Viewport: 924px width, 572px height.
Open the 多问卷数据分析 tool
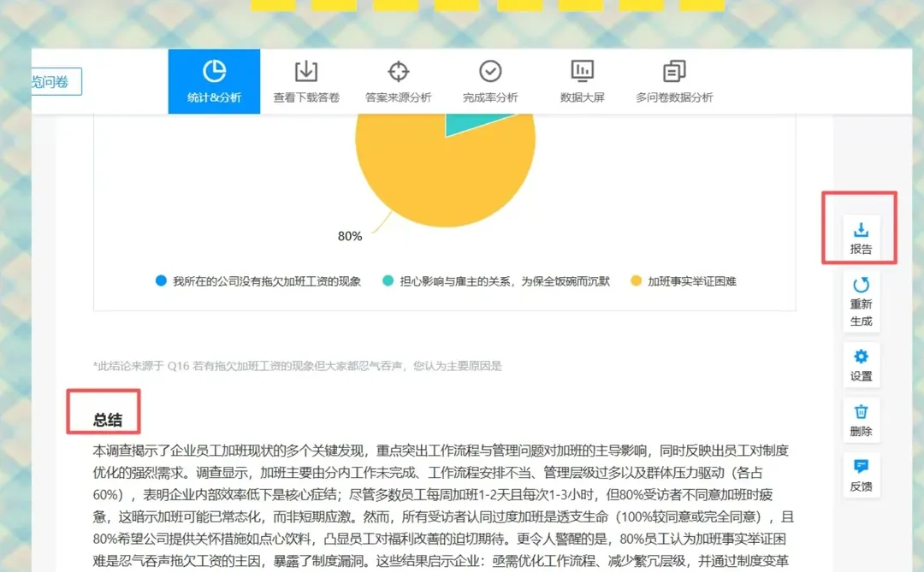point(673,71)
